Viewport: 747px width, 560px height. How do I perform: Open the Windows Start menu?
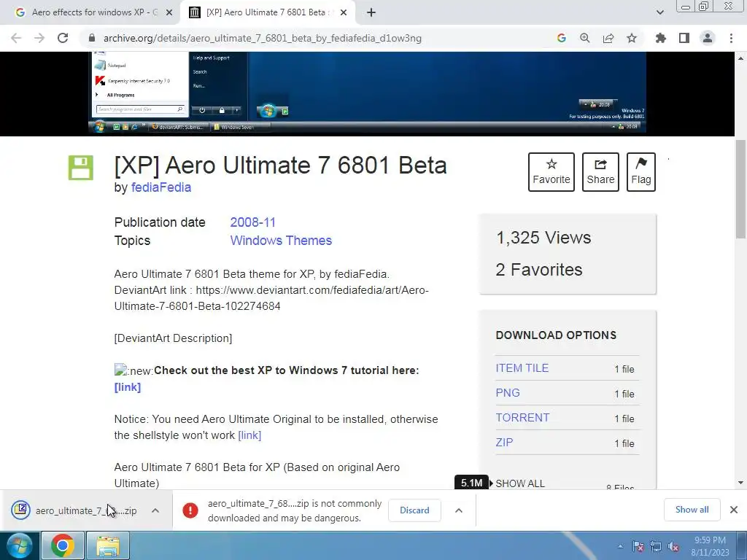(x=19, y=545)
